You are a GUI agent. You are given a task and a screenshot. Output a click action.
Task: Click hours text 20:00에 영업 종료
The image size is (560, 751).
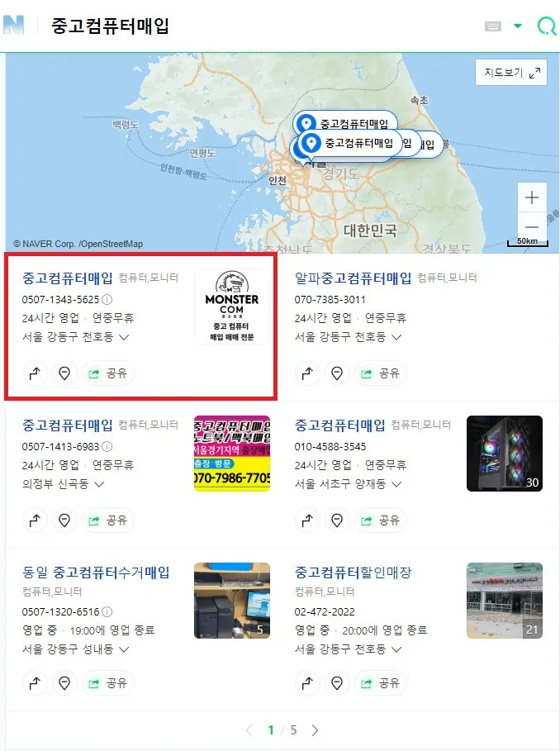385,630
